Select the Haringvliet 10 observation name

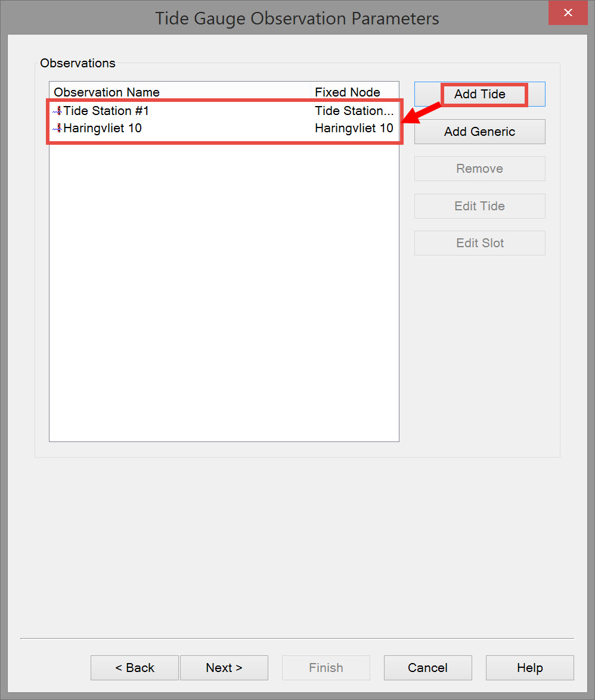pyautogui.click(x=103, y=128)
